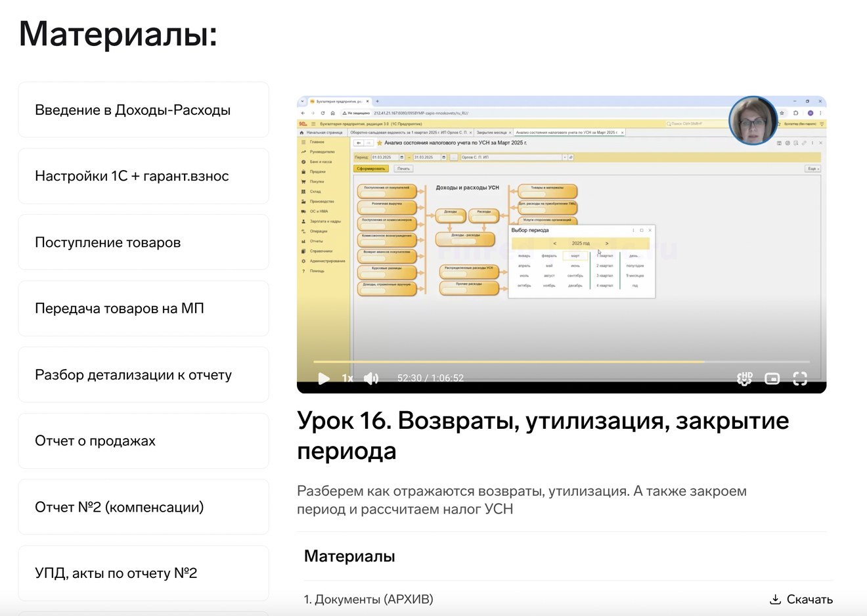Open Отчет №2 (компенсации) lesson
Screen dimensions: 867x616
(143, 507)
